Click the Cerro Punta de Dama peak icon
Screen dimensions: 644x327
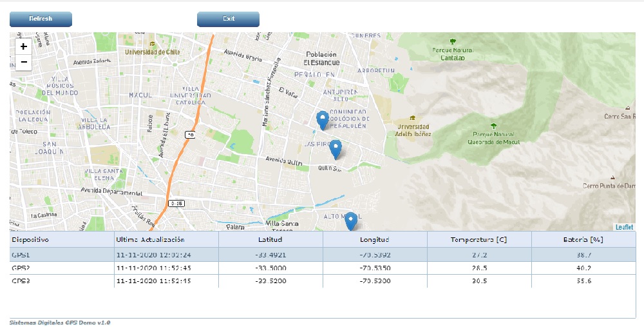[614, 177]
